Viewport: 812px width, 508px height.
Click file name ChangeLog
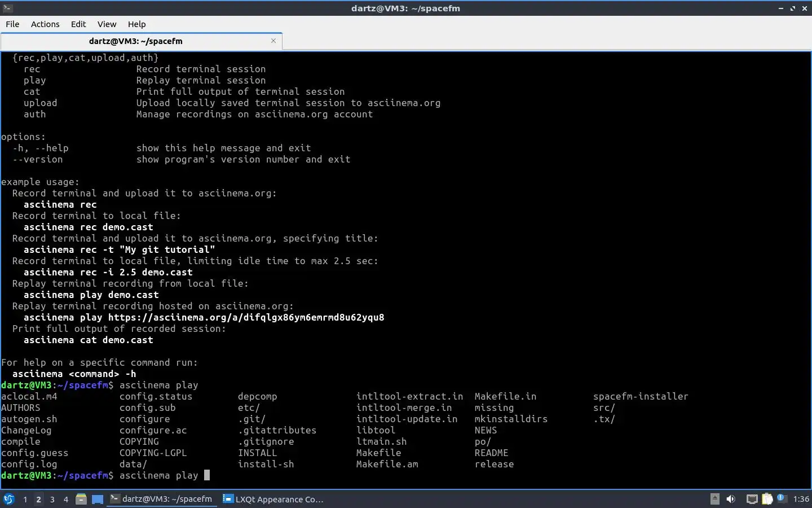coord(27,430)
